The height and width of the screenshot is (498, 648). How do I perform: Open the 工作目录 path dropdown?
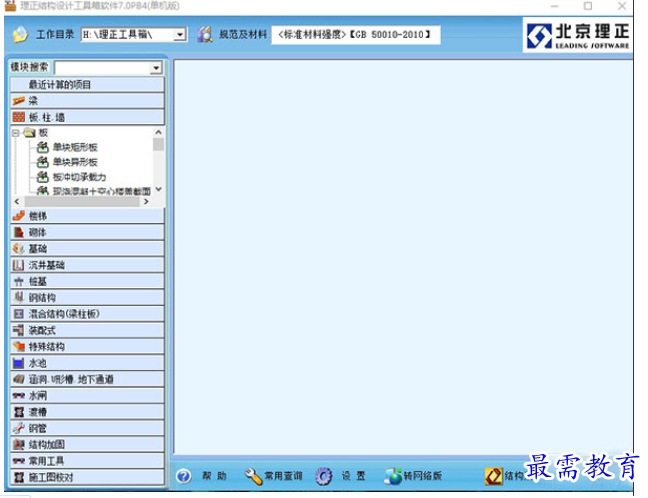tap(180, 35)
